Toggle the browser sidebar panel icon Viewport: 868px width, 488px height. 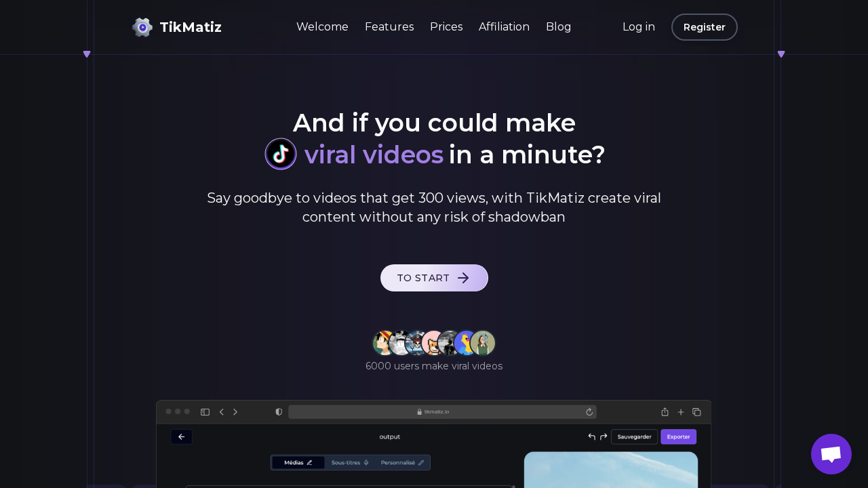(x=205, y=411)
